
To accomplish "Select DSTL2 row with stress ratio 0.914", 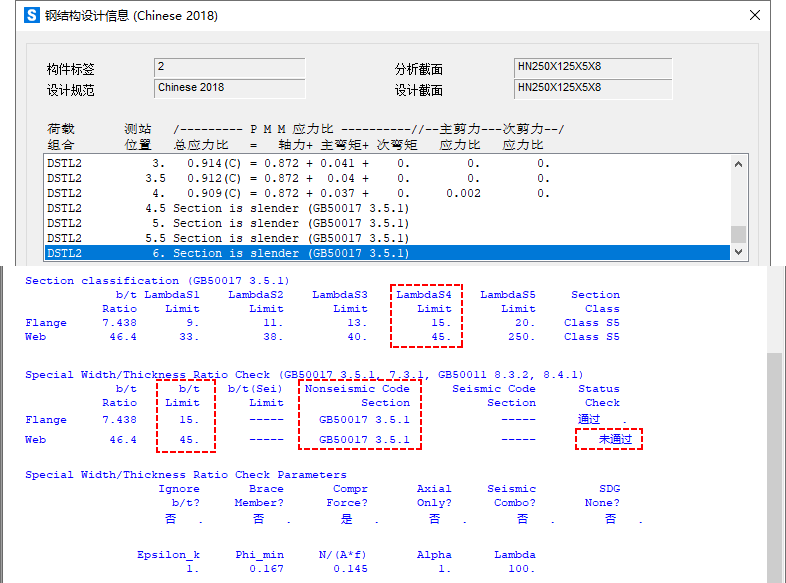I will [300, 163].
